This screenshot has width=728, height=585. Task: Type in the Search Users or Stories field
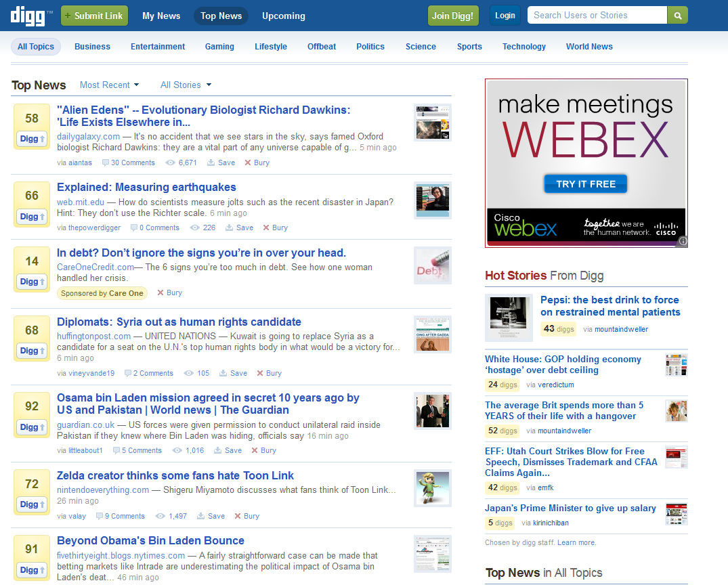(597, 16)
